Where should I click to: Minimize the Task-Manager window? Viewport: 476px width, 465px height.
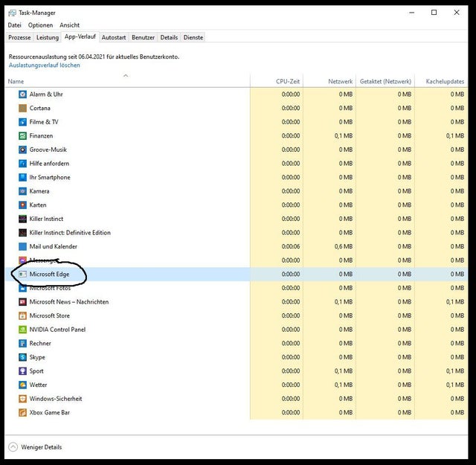coord(411,13)
